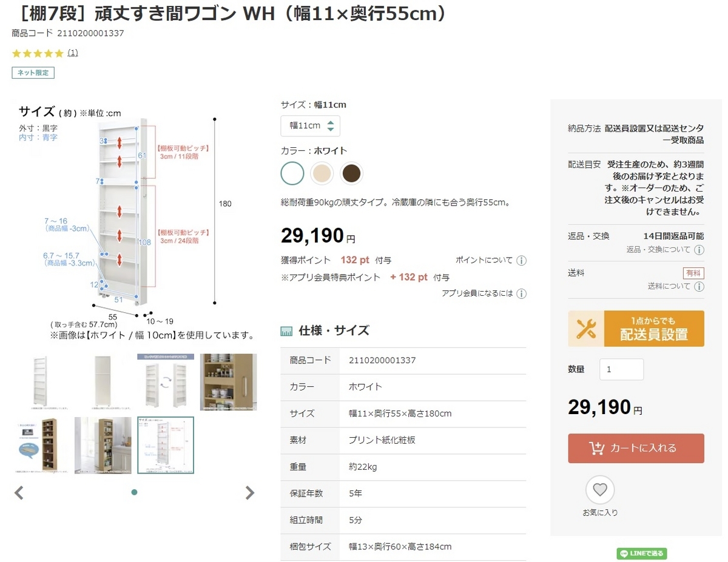Select the beige color swatch
Image resolution: width=728 pixels, height=562 pixels.
322,173
